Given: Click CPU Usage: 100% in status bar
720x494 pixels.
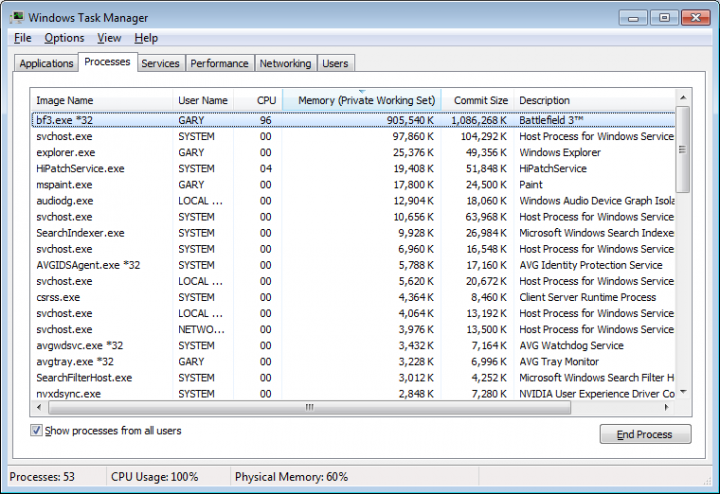Looking at the screenshot, I should 154,477.
